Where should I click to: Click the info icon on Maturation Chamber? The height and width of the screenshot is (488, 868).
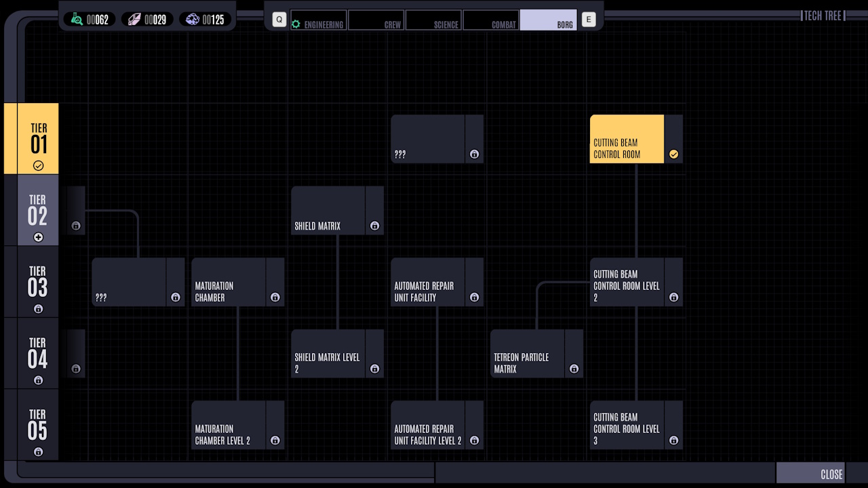tap(275, 297)
